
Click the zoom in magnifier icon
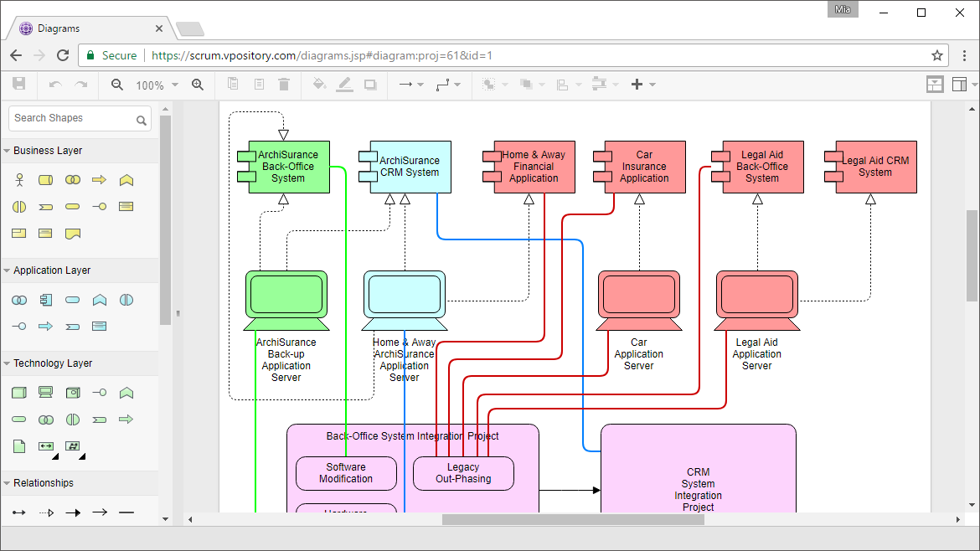click(198, 85)
